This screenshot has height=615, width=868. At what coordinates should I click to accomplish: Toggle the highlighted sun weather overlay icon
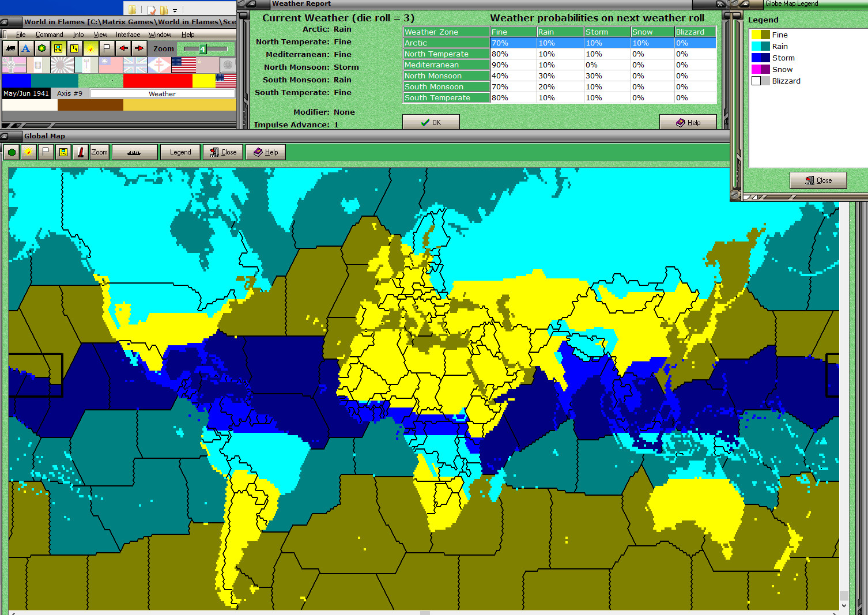pos(90,48)
